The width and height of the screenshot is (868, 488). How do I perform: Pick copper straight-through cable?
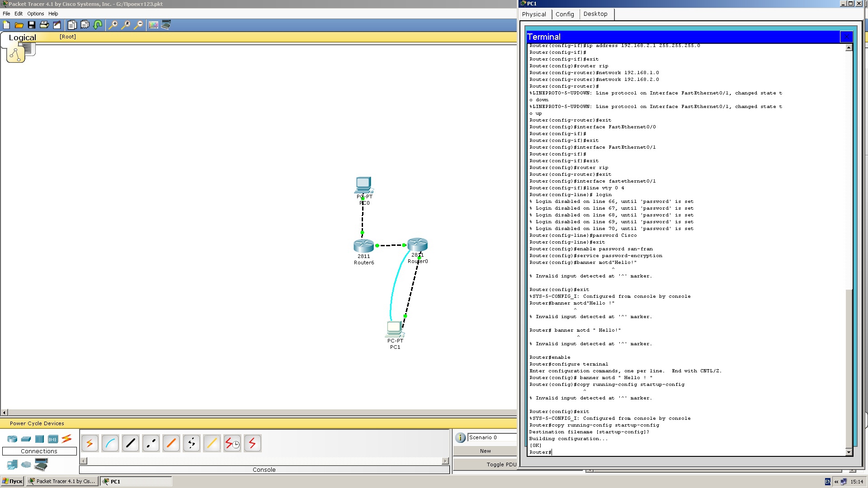[x=130, y=443]
